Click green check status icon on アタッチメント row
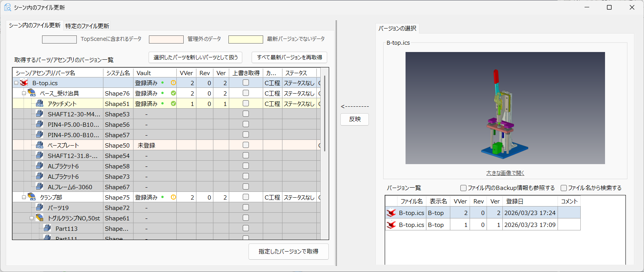644x272 pixels. pyautogui.click(x=173, y=103)
